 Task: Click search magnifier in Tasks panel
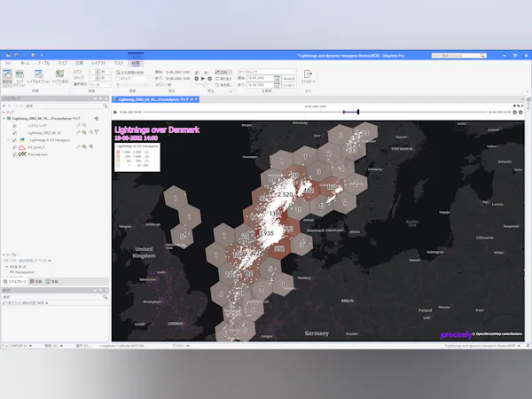pos(106,297)
